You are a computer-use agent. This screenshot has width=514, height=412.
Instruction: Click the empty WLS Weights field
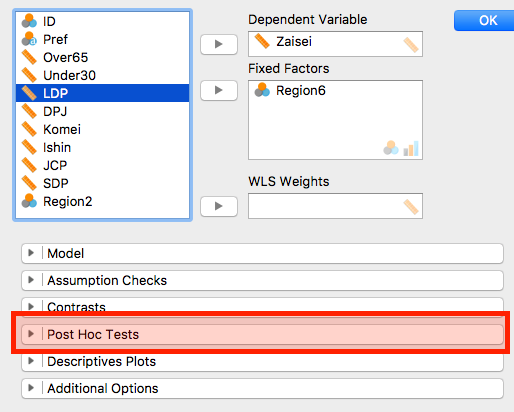335,206
